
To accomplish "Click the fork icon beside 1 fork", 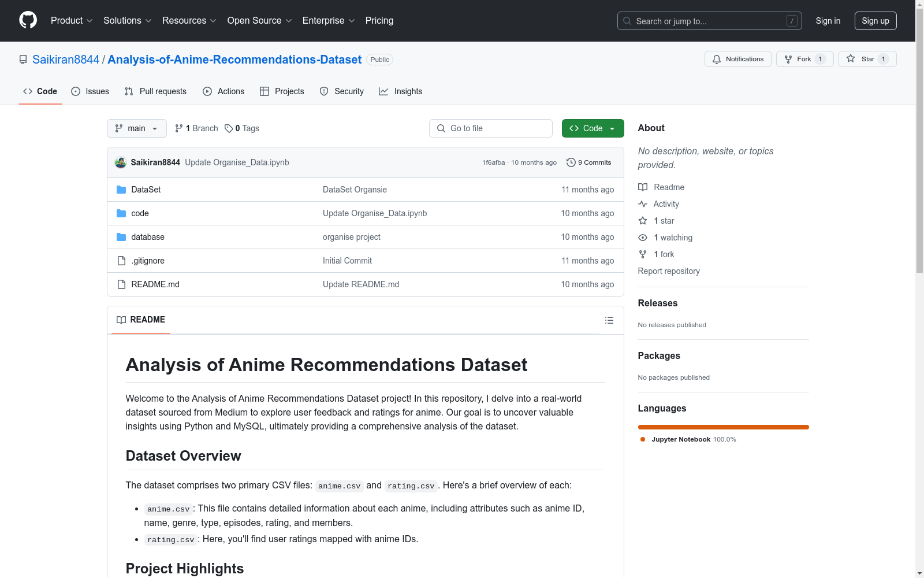I will [x=643, y=254].
